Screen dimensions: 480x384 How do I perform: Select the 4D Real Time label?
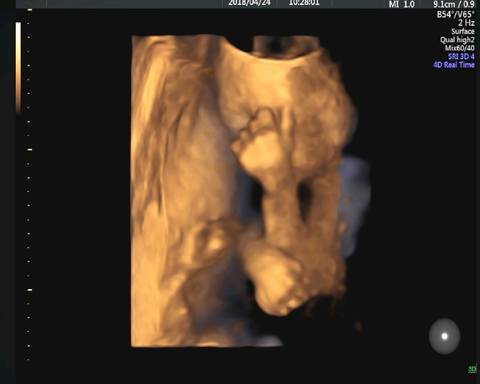point(454,65)
